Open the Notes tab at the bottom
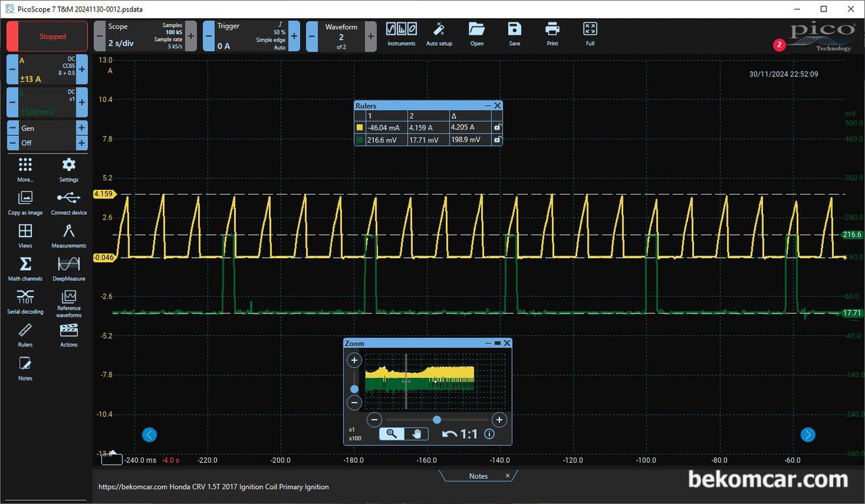Viewport: 865px width, 504px height. click(478, 476)
